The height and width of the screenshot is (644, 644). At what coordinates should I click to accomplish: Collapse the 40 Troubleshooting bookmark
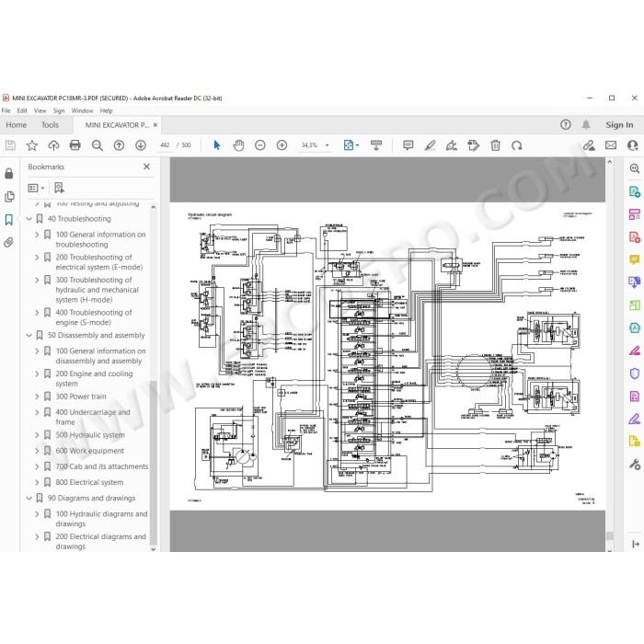[x=29, y=219]
